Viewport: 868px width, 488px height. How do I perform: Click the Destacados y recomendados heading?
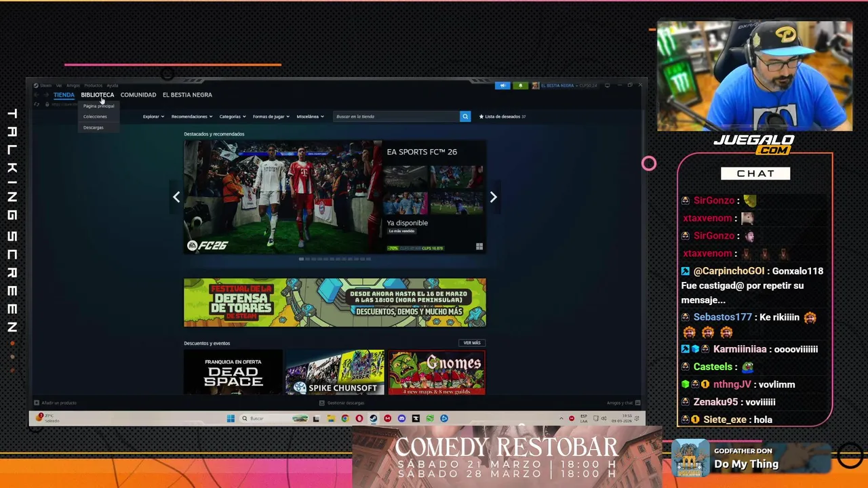click(x=214, y=134)
